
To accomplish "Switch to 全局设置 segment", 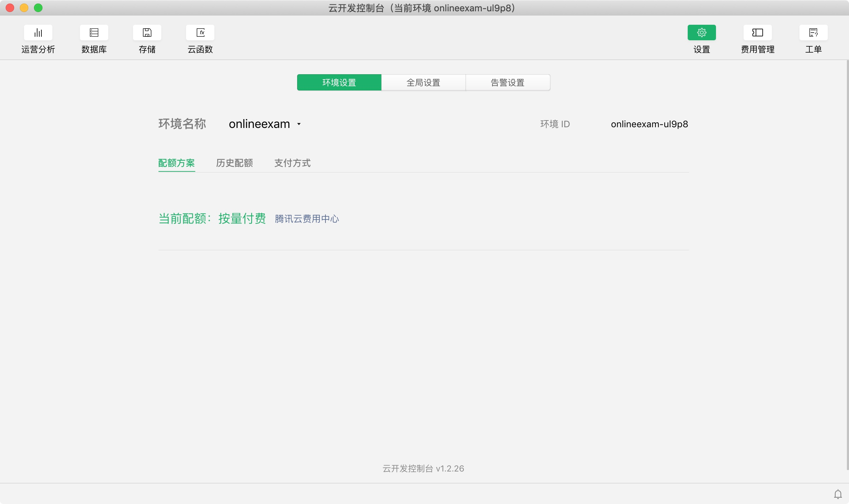I will pos(423,83).
